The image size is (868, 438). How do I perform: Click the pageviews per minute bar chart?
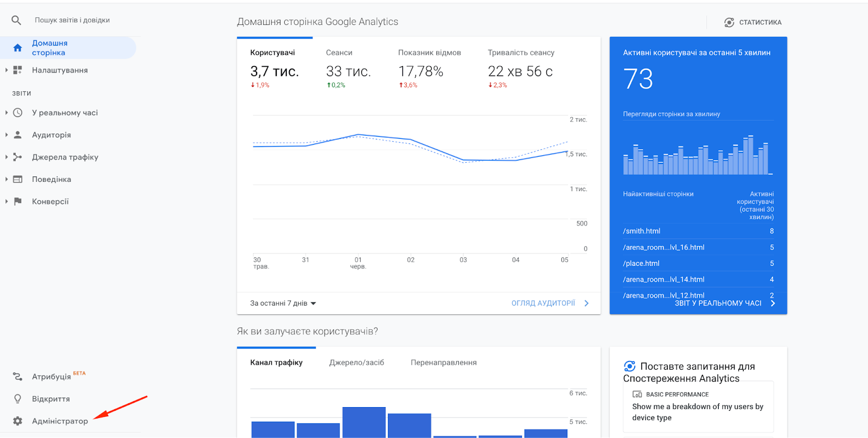click(x=698, y=155)
